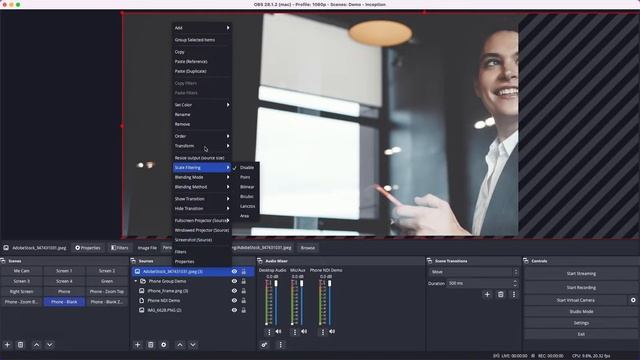Hide the Phone NDI Demo source
Viewport: 640px width, 360px height.
click(234, 300)
